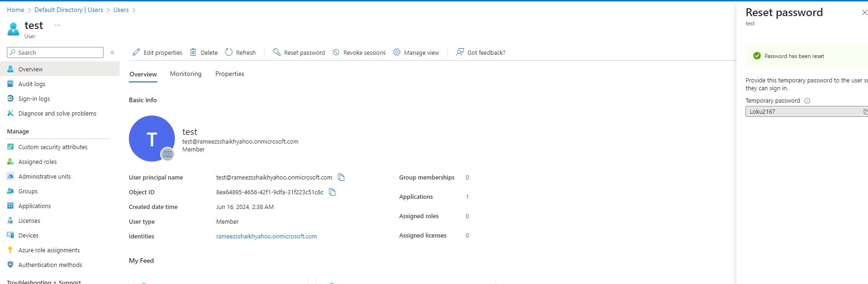The image size is (868, 284).
Task: Click the created date Jun 16, 2024, 2:38 AM
Action: (245, 207)
